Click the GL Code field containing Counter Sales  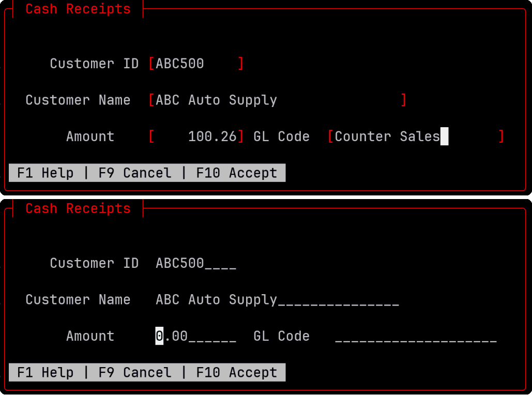pyautogui.click(x=416, y=136)
